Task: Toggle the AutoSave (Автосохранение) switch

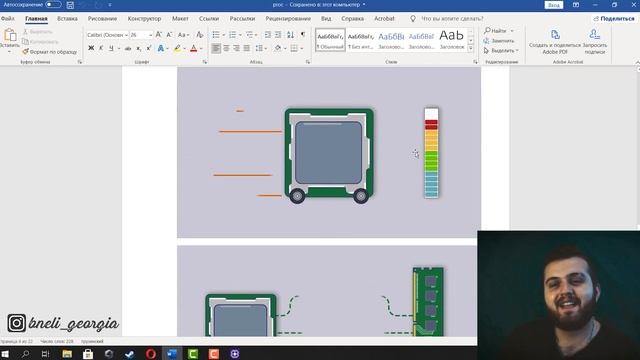Action: [53, 4]
